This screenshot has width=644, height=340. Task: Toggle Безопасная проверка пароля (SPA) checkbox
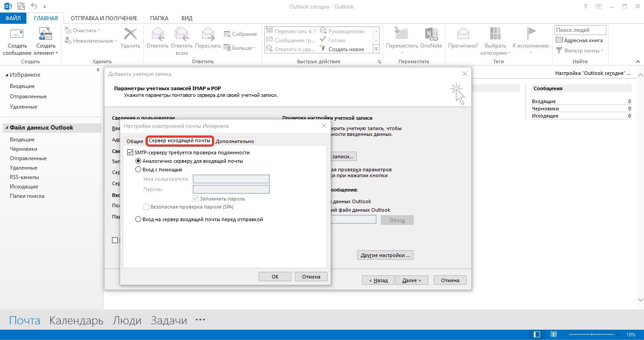[146, 207]
